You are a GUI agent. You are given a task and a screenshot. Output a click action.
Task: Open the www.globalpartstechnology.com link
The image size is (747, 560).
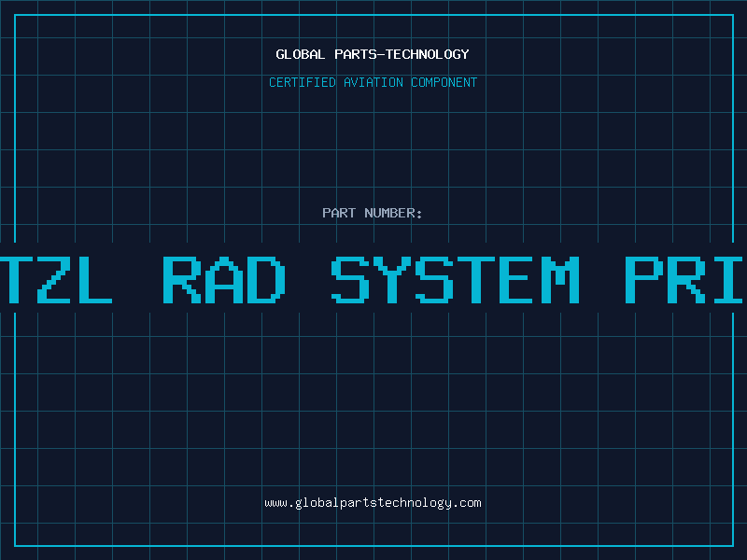tap(373, 503)
